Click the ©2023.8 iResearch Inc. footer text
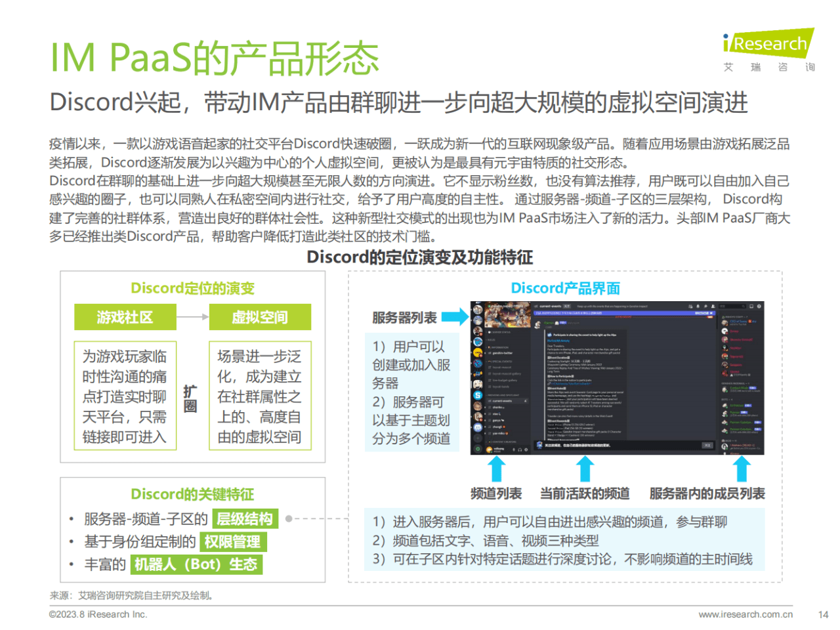The image size is (840, 630). [98, 614]
